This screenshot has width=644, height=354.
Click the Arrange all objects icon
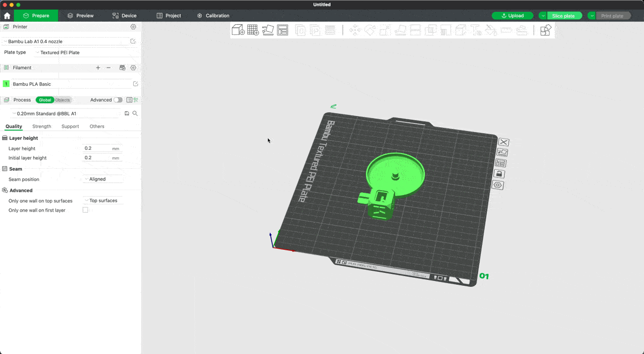point(283,30)
